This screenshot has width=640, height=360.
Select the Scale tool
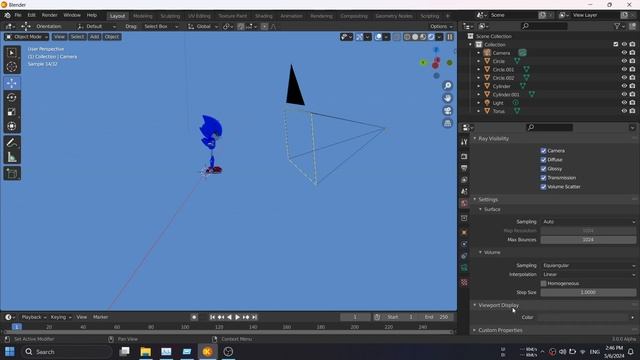[x=12, y=111]
